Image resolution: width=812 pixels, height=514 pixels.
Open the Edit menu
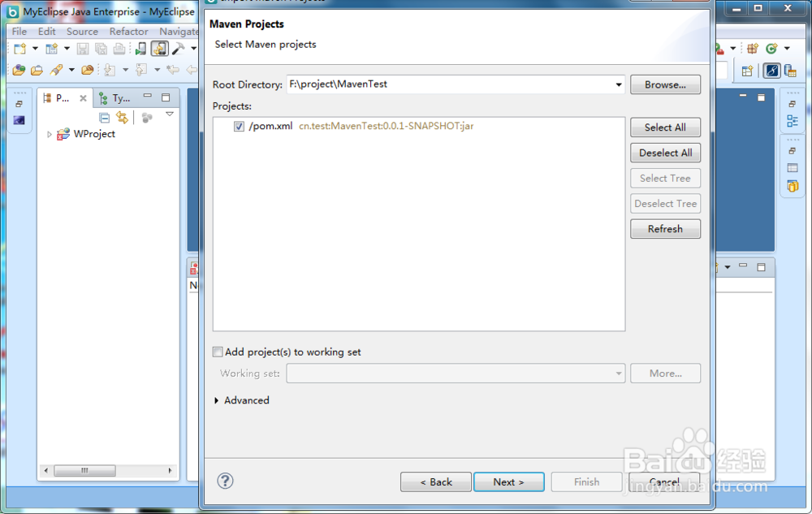46,32
